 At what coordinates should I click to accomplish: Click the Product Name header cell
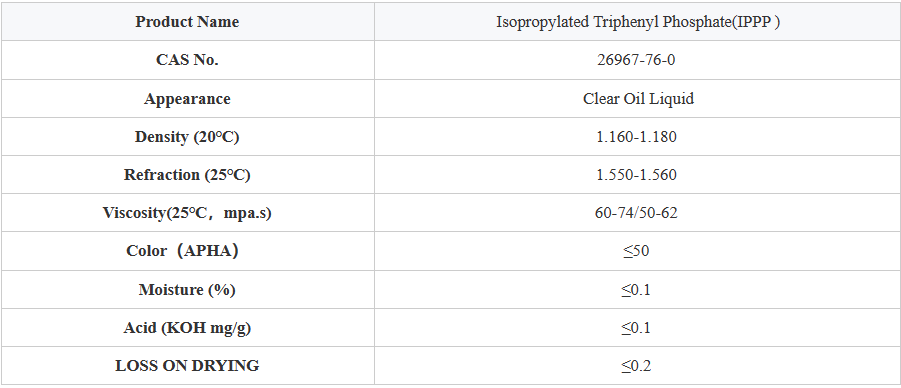[187, 22]
